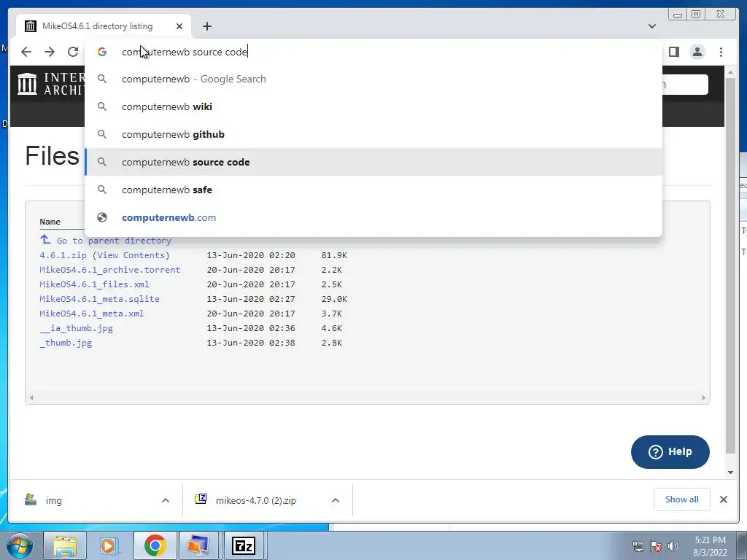Click the page vertical scrollbar thumb
Screen dimensions: 747x560
[730, 264]
